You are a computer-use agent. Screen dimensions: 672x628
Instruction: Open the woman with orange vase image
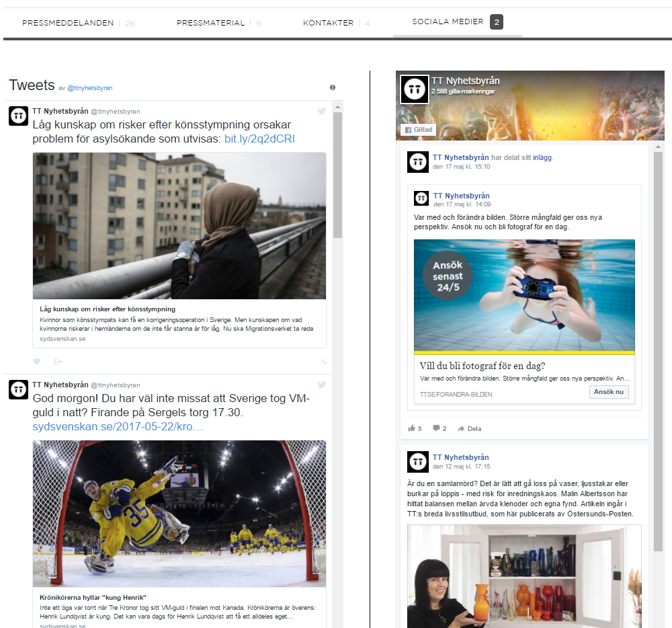click(x=524, y=576)
